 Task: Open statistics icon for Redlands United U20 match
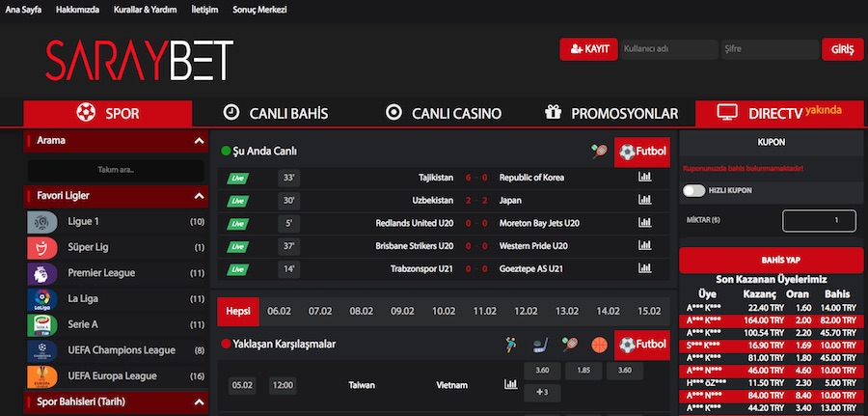644,223
